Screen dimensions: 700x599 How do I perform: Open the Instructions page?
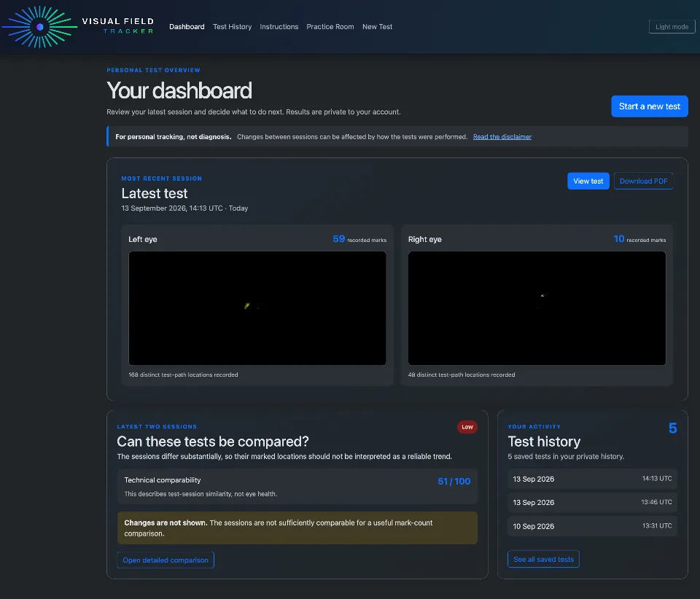[279, 27]
